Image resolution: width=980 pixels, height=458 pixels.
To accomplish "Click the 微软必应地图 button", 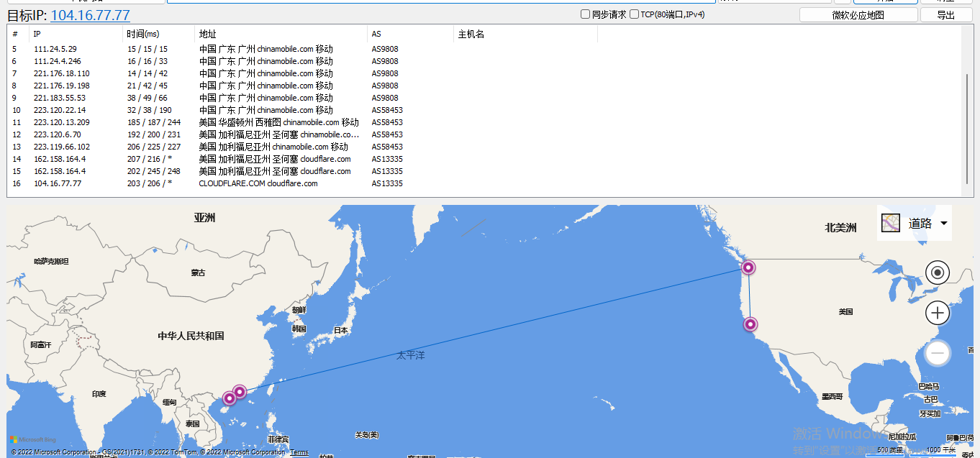I will 858,15.
